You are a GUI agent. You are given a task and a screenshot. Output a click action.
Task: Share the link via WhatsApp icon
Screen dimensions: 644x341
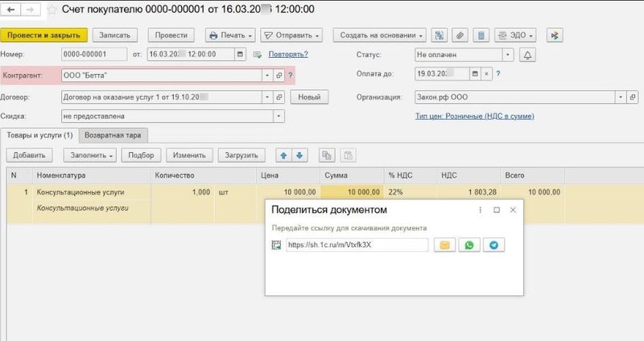point(469,245)
